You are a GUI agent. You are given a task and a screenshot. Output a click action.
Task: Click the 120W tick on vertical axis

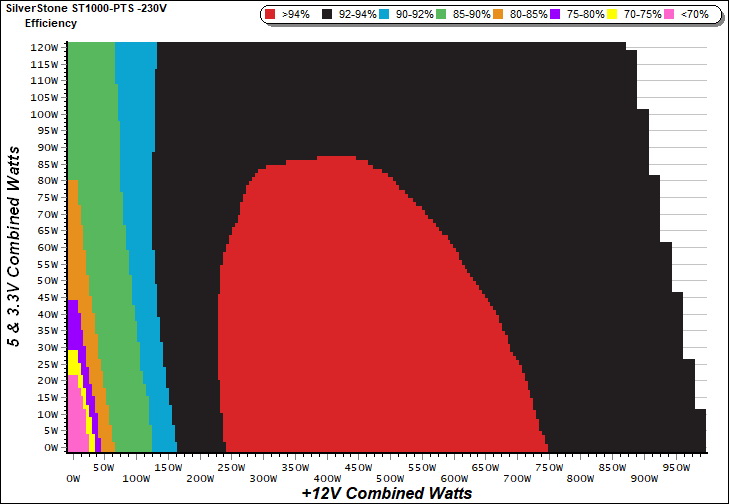point(46,48)
